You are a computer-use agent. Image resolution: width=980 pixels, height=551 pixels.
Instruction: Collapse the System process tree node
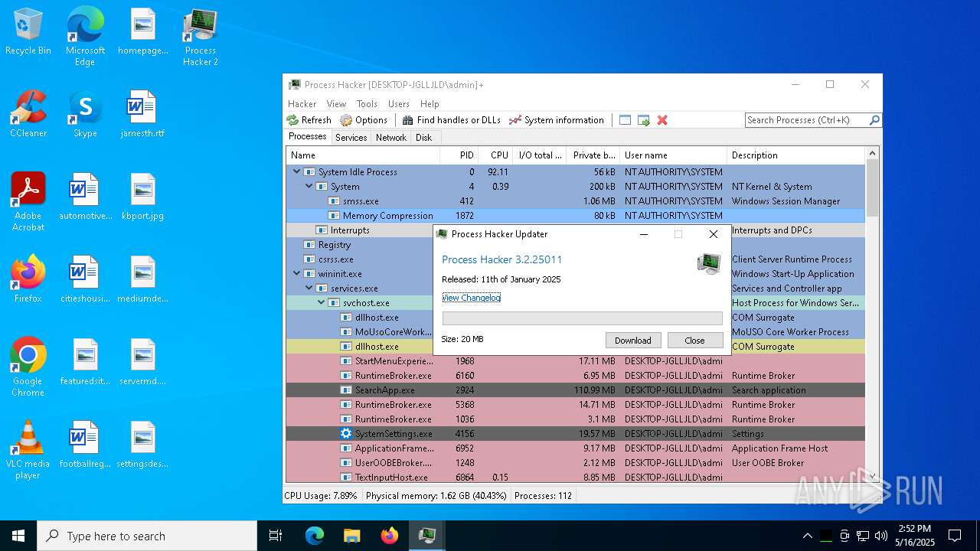click(x=309, y=187)
